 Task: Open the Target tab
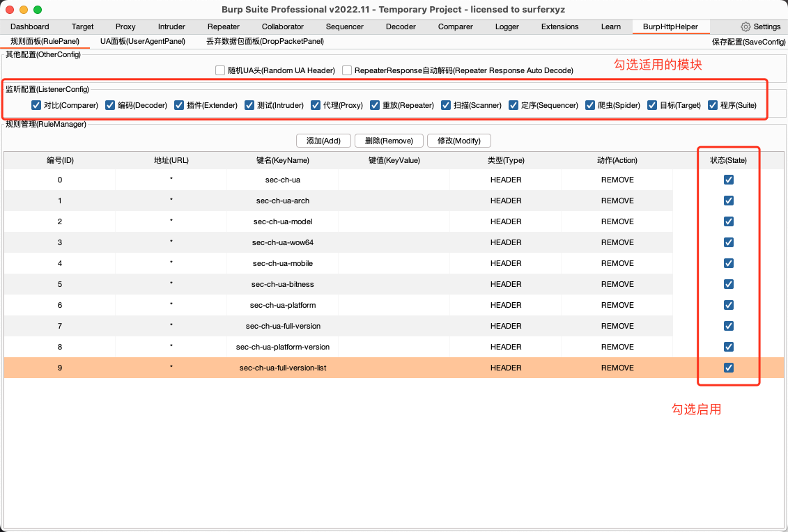tap(82, 26)
